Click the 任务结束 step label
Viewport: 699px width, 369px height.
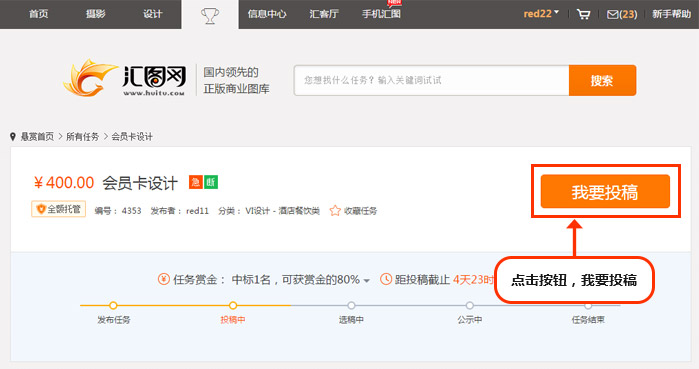(588, 320)
